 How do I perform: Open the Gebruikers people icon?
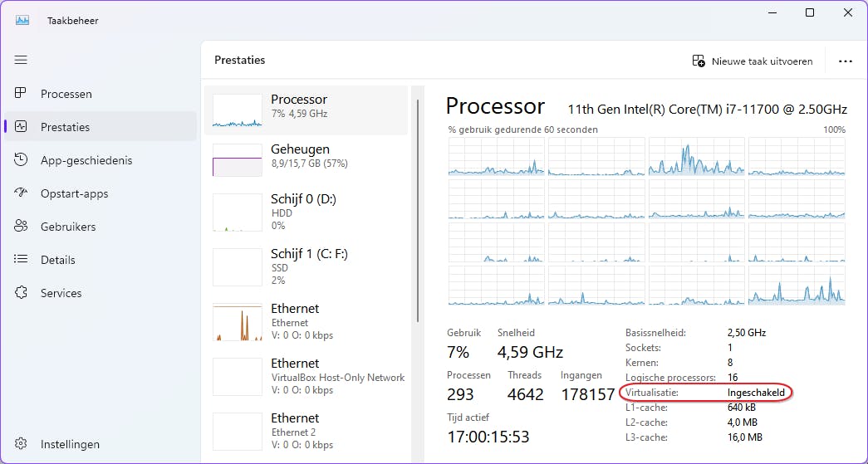click(22, 227)
